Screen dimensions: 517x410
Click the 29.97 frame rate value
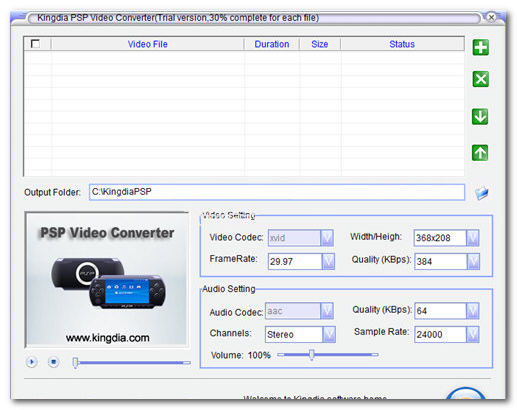(281, 262)
